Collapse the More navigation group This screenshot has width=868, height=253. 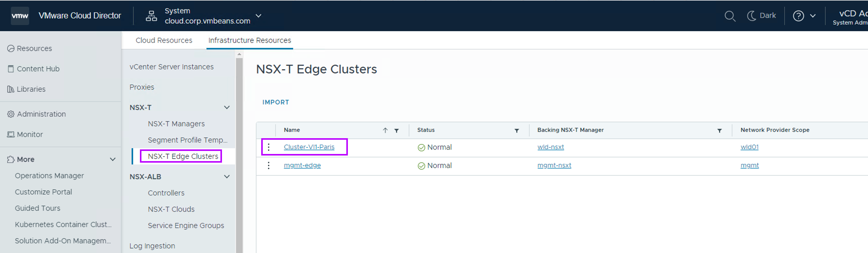click(113, 160)
